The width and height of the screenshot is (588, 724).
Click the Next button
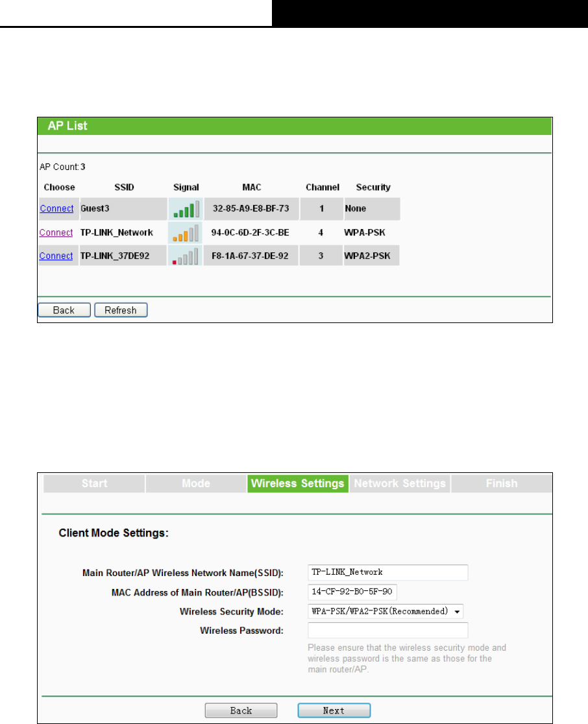tap(334, 710)
